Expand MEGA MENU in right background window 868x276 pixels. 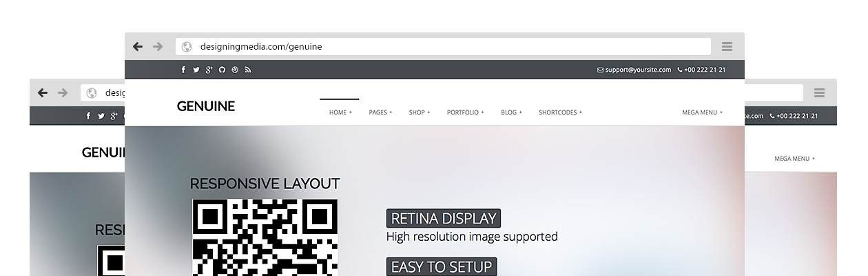tap(795, 158)
